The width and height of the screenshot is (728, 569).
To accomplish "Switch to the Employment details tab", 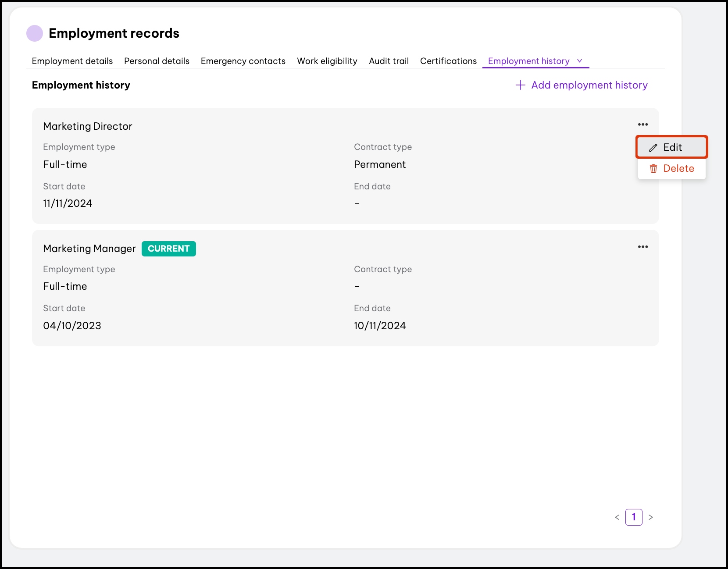I will click(x=72, y=61).
